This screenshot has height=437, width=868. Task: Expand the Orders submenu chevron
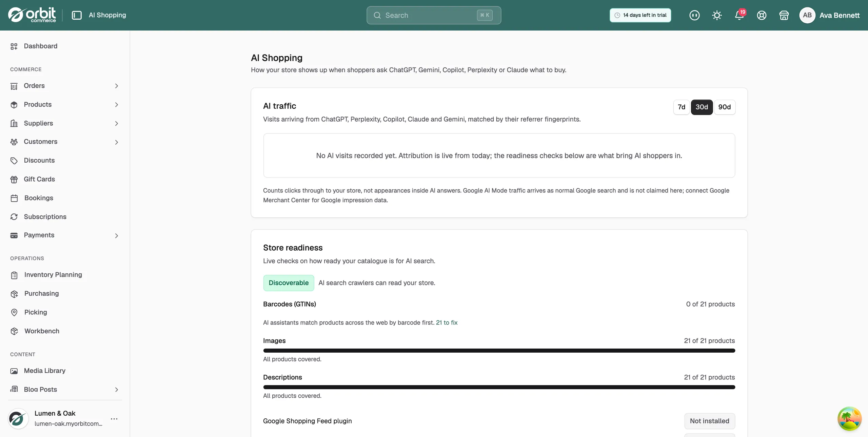point(116,86)
